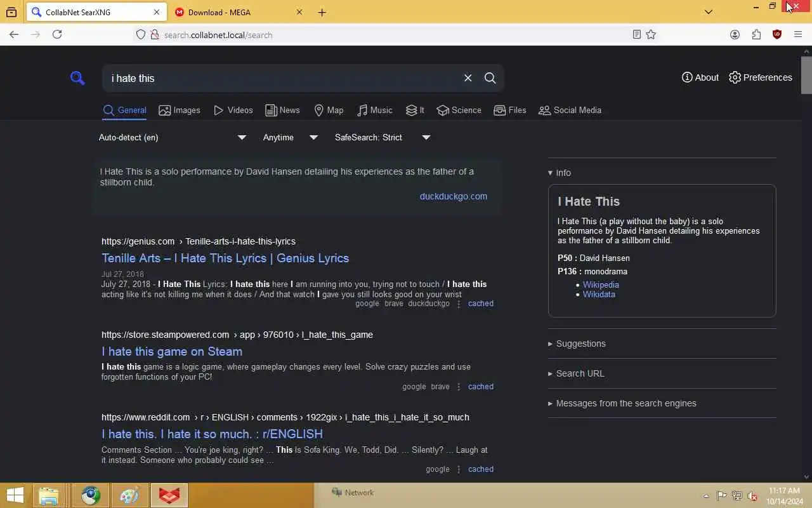The width and height of the screenshot is (812, 508).
Task: Switch to the Map category tab
Action: 329,110
